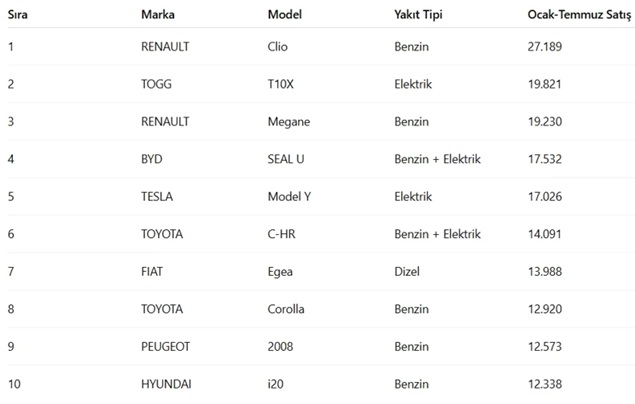Image resolution: width=635 pixels, height=404 pixels.
Task: Click the C-HR model cell
Action: (x=281, y=234)
